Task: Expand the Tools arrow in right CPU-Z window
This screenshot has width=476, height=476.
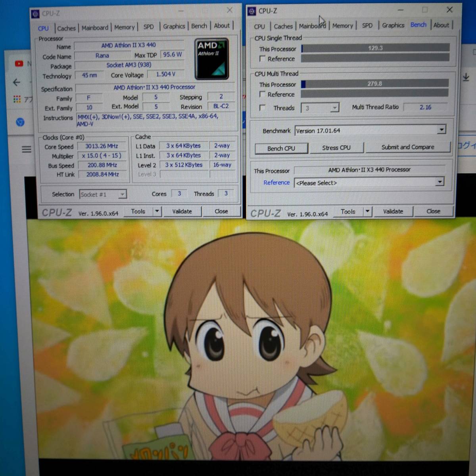Action: point(367,211)
